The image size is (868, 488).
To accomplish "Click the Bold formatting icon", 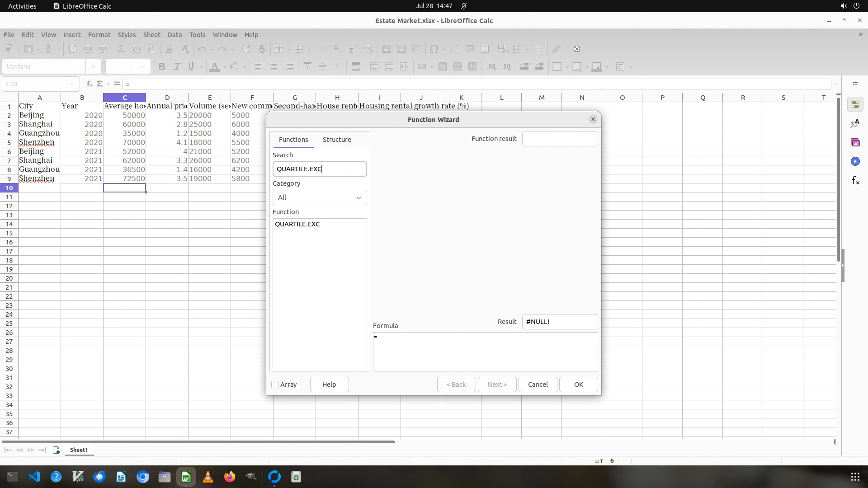I will tap(161, 67).
